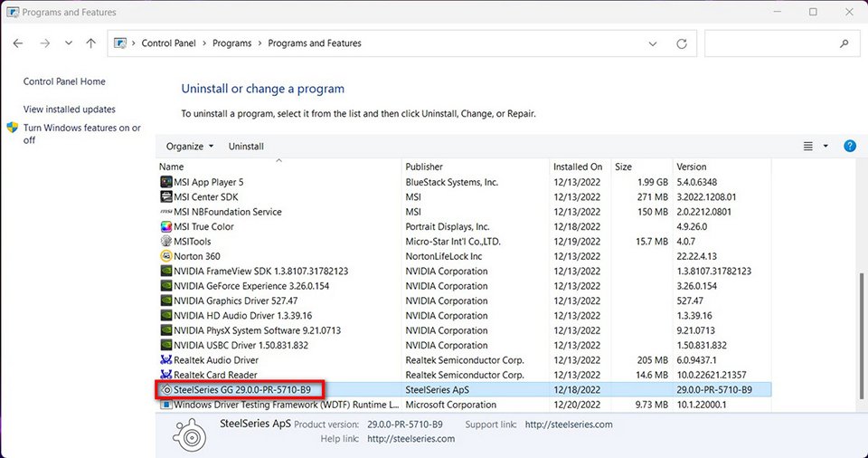Click the Norton 360 icon
This screenshot has width=868, height=458.
(x=165, y=256)
